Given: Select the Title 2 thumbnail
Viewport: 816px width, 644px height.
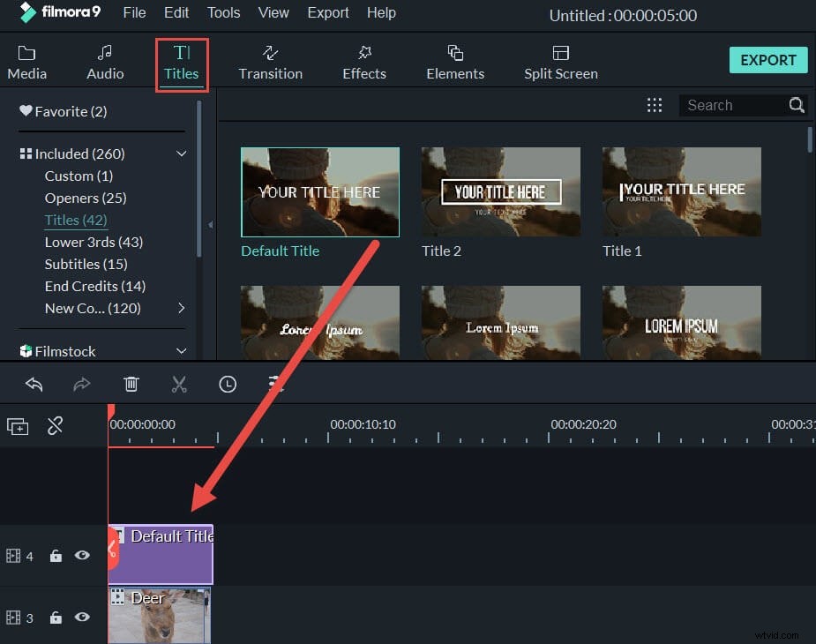Looking at the screenshot, I should [x=500, y=191].
